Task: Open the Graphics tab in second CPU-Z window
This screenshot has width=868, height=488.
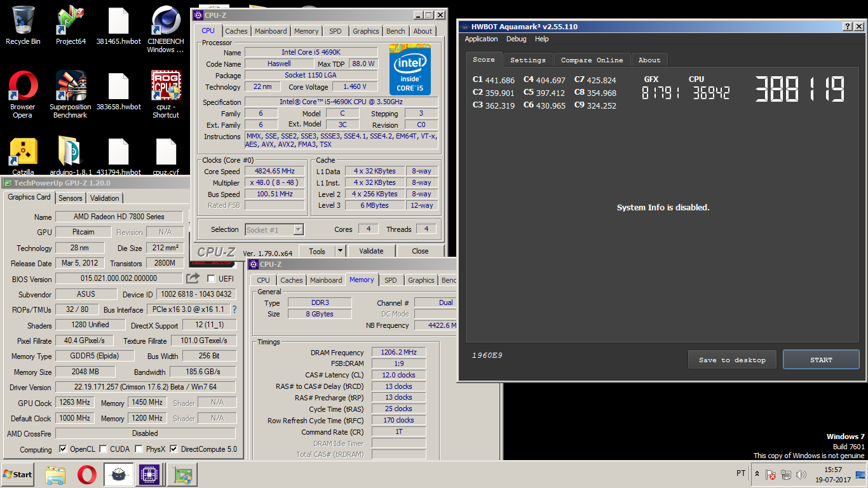Action: click(x=421, y=280)
